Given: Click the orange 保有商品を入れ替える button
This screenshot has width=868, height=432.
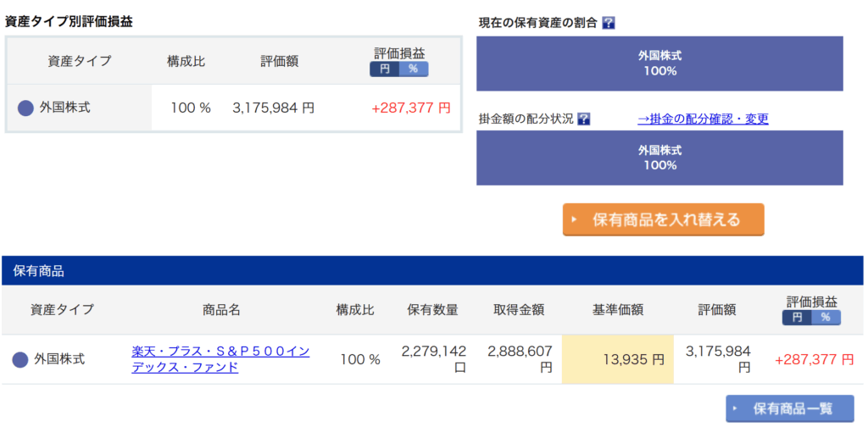Looking at the screenshot, I should [x=663, y=219].
